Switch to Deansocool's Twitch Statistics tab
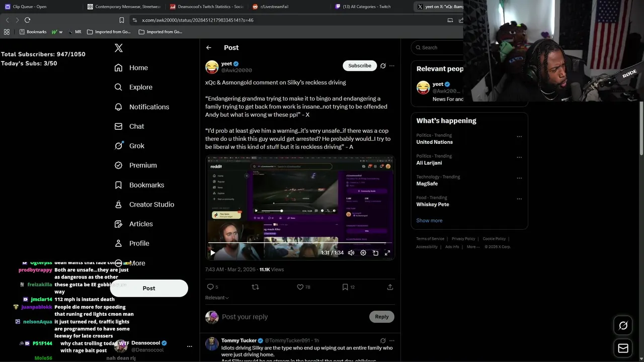The image size is (644, 362). point(206,7)
